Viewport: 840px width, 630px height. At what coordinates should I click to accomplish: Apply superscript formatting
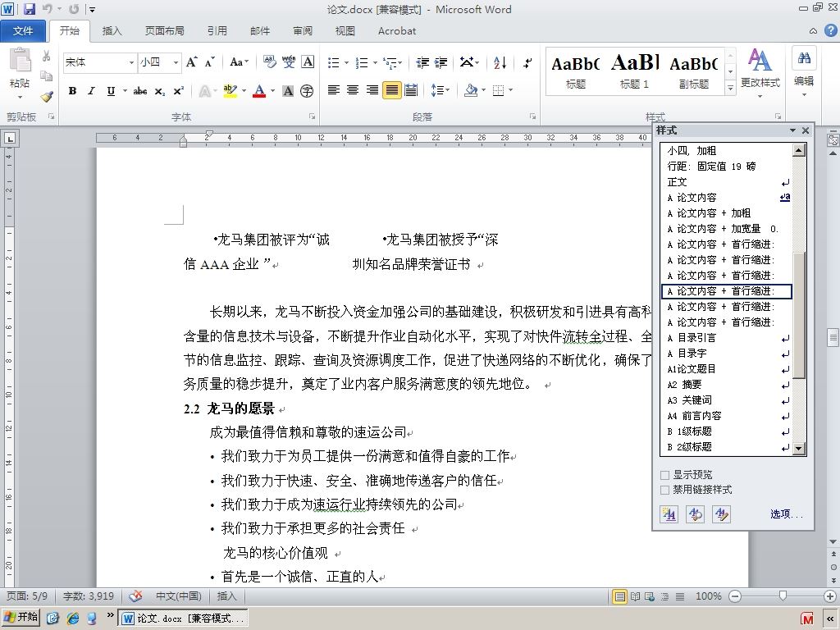pos(178,91)
